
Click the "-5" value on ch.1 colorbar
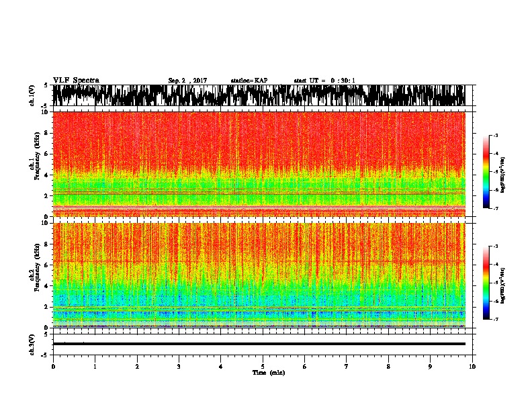pos(495,172)
